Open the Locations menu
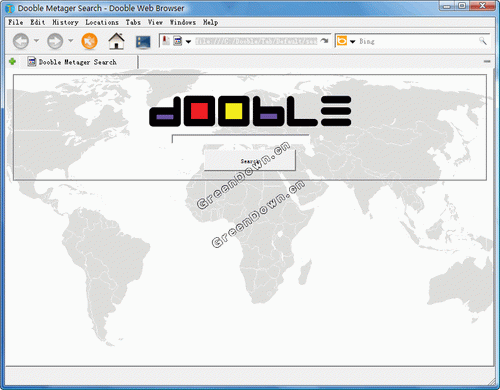The width and height of the screenshot is (500, 390). tap(102, 22)
